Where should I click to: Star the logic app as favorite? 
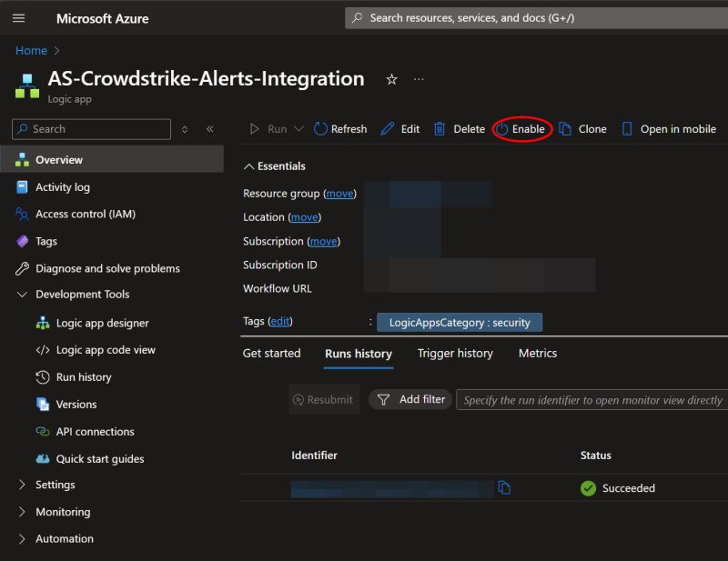[391, 79]
